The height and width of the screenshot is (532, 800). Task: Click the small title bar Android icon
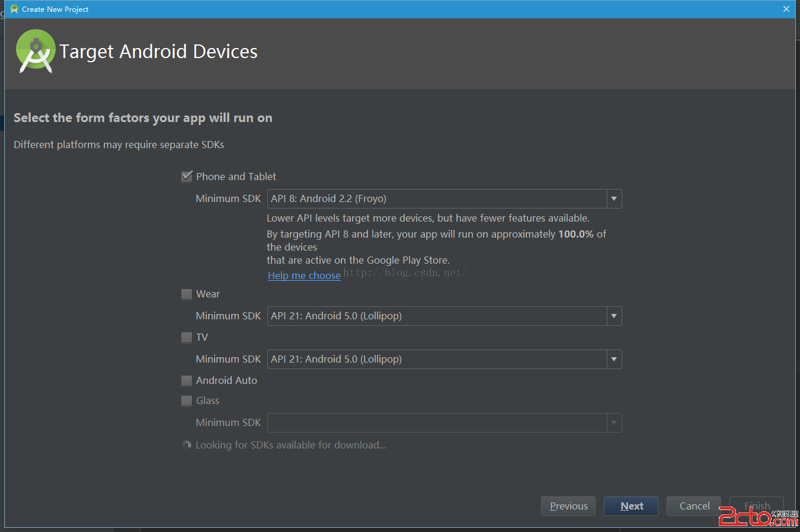pos(14,9)
